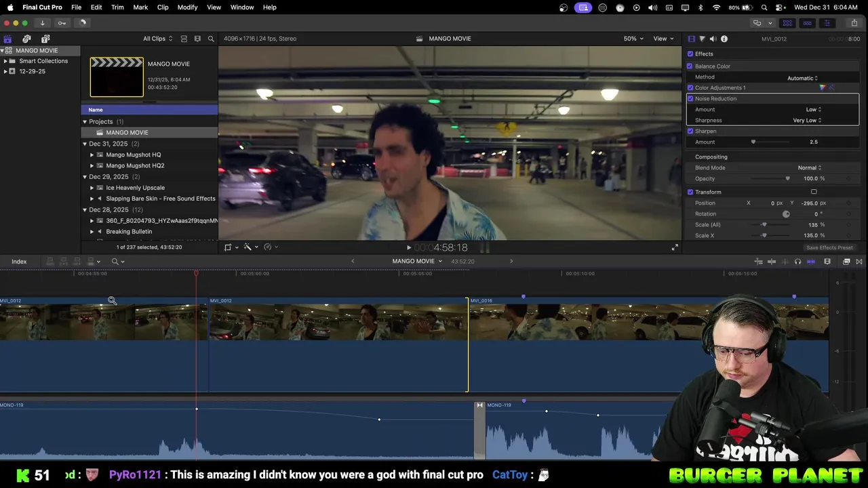The image size is (868, 488).
Task: Open the viewer View options dropdown
Action: click(x=663, y=39)
